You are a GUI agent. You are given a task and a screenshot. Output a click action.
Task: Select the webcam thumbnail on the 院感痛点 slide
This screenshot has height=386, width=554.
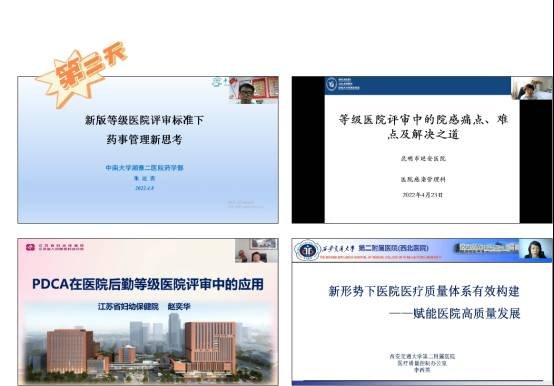(531, 88)
